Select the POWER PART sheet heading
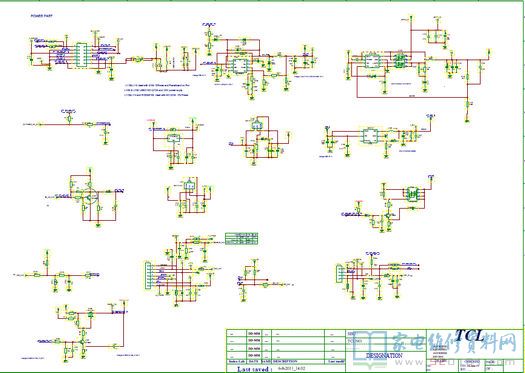The width and height of the screenshot is (525, 373). click(42, 16)
